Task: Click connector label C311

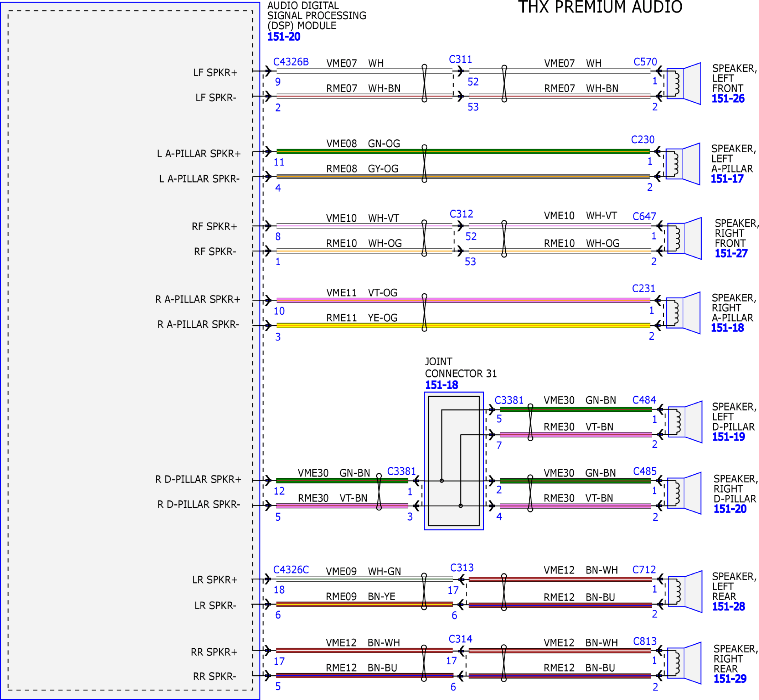Action: 460,60
